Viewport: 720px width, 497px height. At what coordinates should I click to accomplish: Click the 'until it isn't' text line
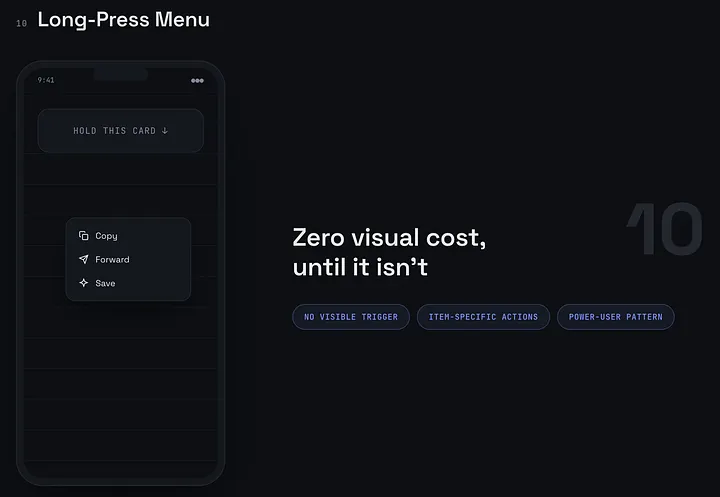tap(360, 267)
